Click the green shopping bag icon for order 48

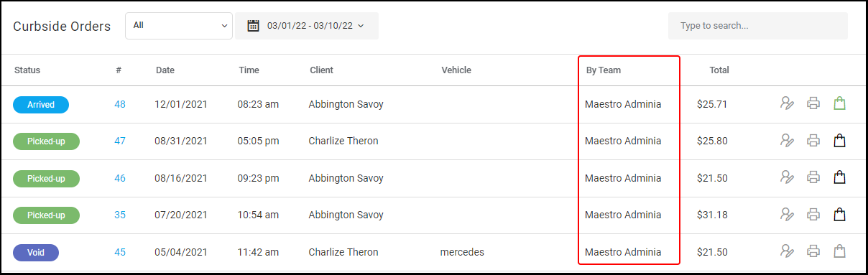(x=839, y=103)
